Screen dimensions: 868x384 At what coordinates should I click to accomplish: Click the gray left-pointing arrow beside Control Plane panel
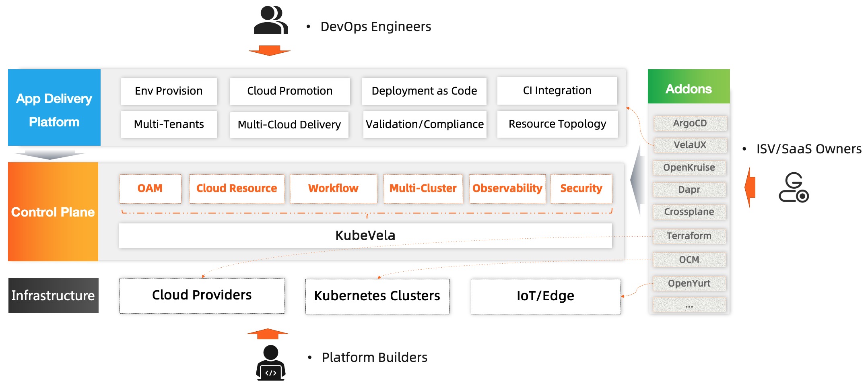637,180
